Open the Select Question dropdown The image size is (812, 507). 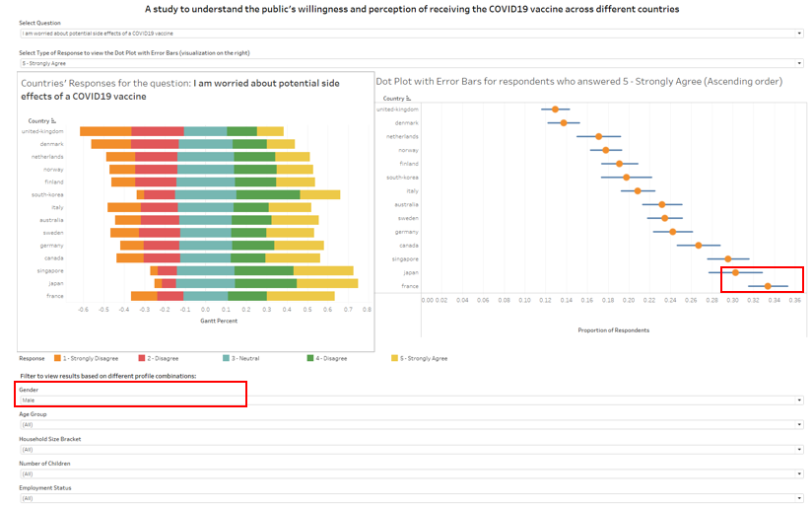[411, 33]
